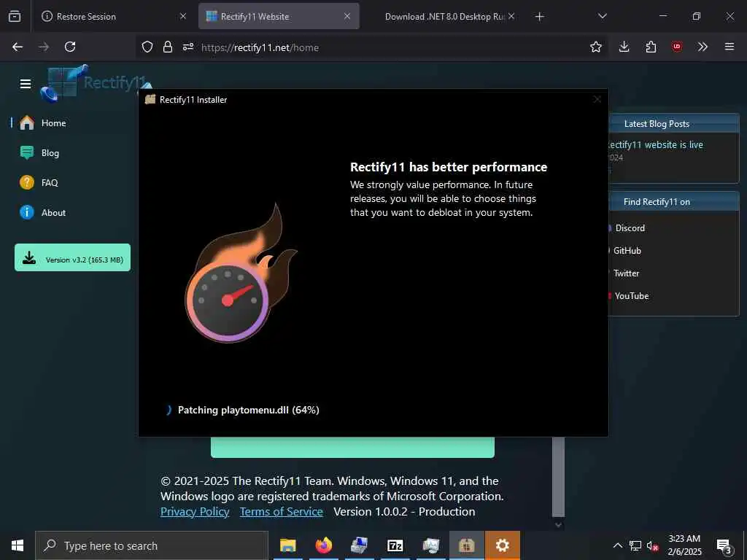The image size is (747, 560).
Task: Open the Terms of Service link
Action: (281, 512)
